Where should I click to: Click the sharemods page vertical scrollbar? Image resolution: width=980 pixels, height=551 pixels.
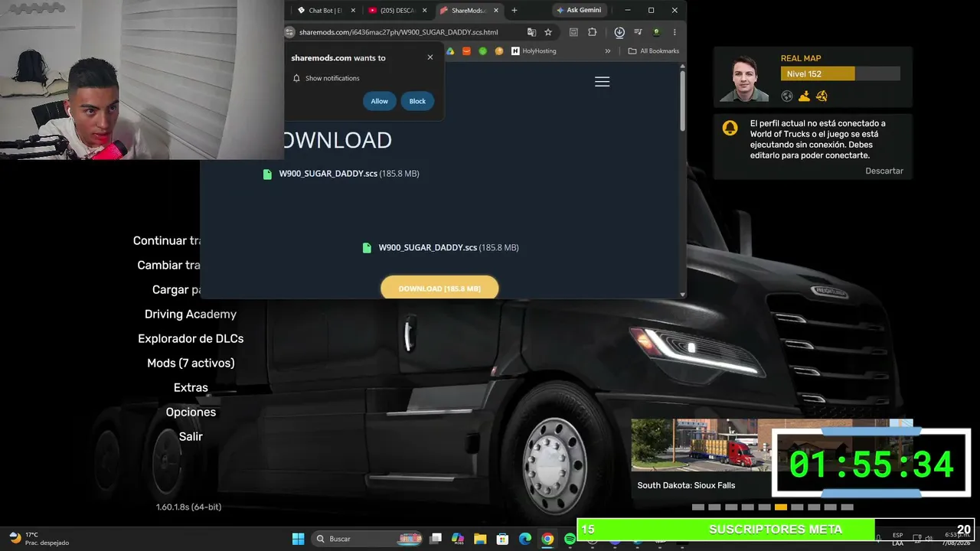pos(681,99)
